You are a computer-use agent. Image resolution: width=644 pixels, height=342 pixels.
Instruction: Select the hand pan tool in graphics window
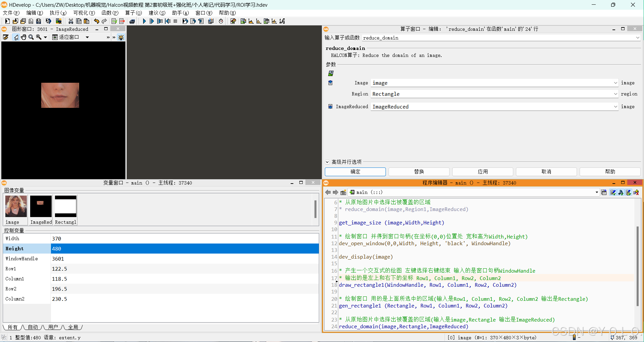23,37
